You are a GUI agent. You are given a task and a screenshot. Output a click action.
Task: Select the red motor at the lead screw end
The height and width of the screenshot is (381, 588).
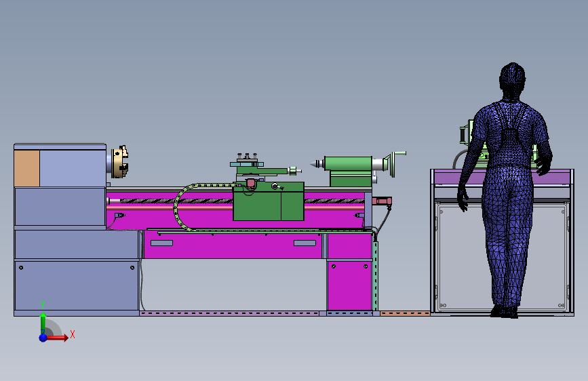[x=382, y=201]
